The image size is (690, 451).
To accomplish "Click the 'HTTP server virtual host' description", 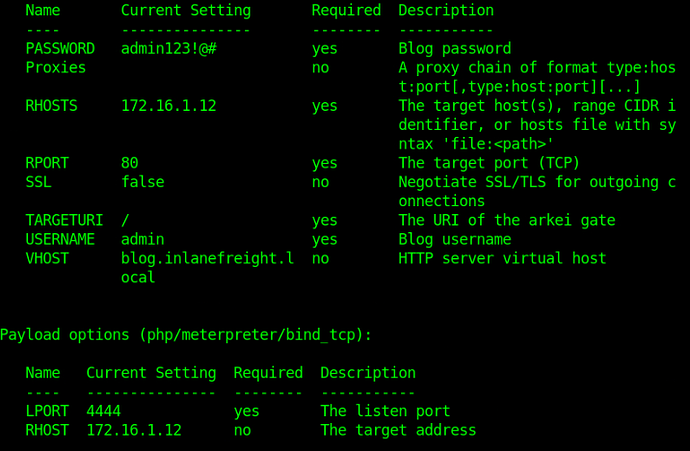I will pos(502,258).
